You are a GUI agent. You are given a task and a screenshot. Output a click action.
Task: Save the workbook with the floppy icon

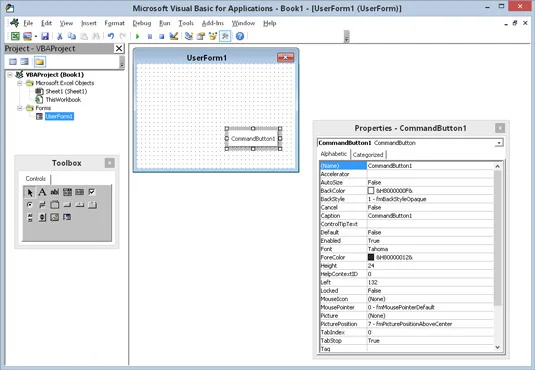(x=45, y=36)
